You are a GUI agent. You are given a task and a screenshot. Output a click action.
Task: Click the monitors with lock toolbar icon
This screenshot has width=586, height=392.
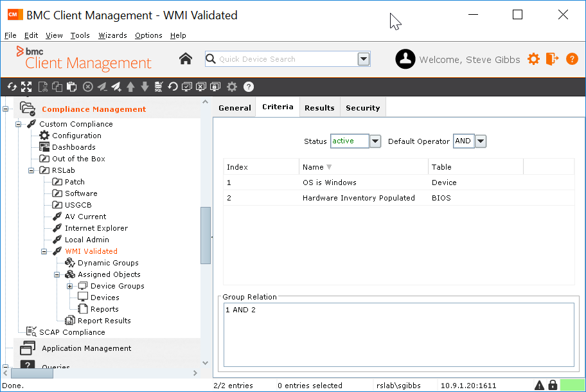[215, 87]
